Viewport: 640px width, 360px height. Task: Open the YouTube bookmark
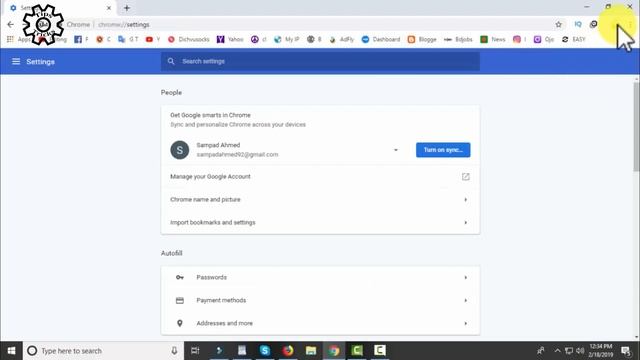click(153, 39)
